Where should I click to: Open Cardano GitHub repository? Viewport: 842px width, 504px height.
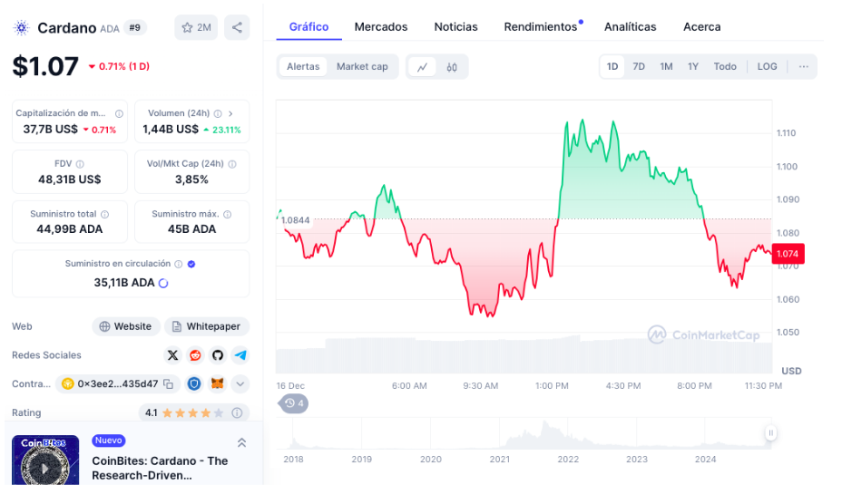[x=218, y=355]
